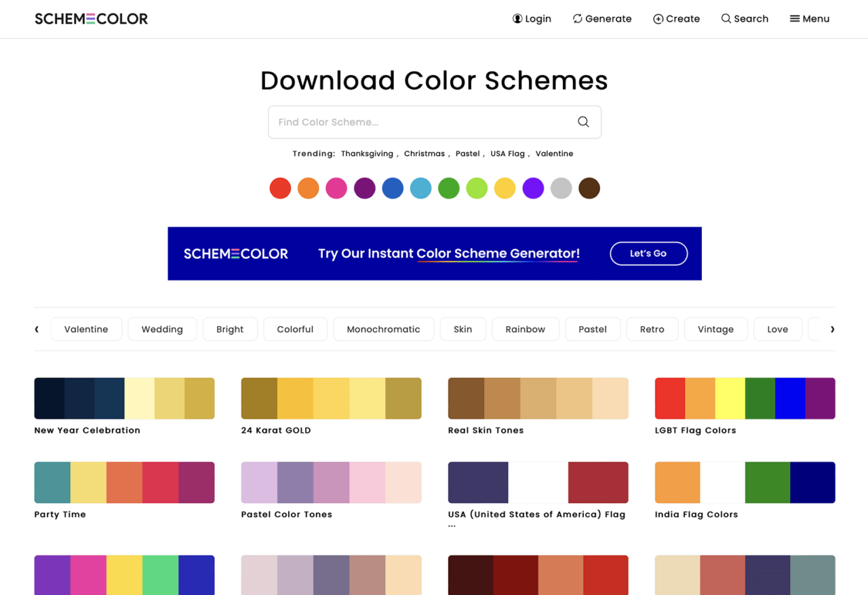The width and height of the screenshot is (868, 595).
Task: Open the 24 Karat GOLD palette
Action: coord(332,398)
